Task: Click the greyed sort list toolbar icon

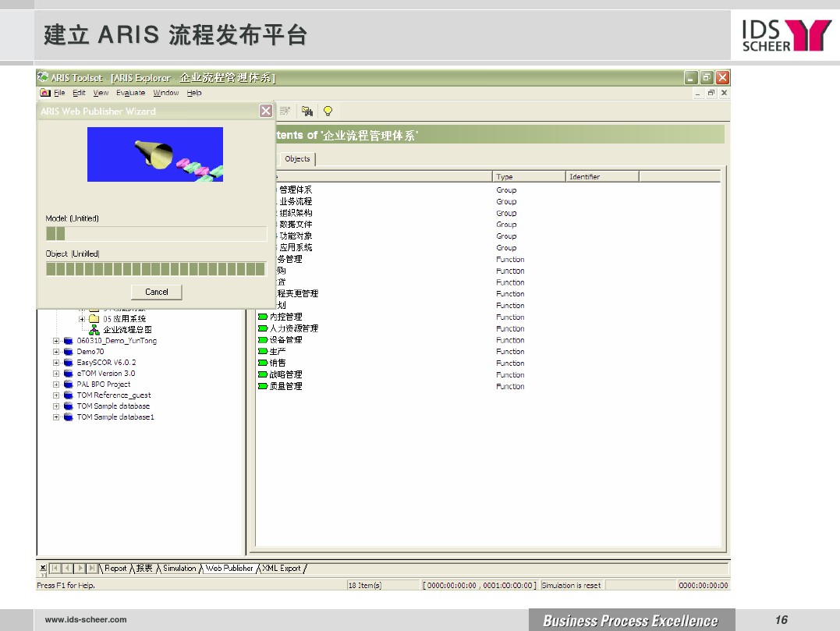Action: [285, 111]
